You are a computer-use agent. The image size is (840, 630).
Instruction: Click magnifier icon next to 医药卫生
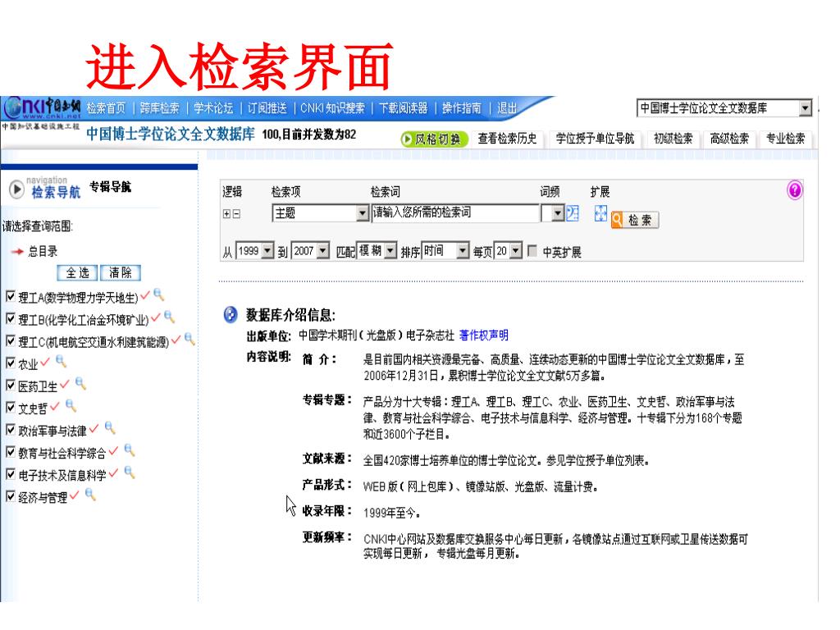pyautogui.click(x=81, y=383)
